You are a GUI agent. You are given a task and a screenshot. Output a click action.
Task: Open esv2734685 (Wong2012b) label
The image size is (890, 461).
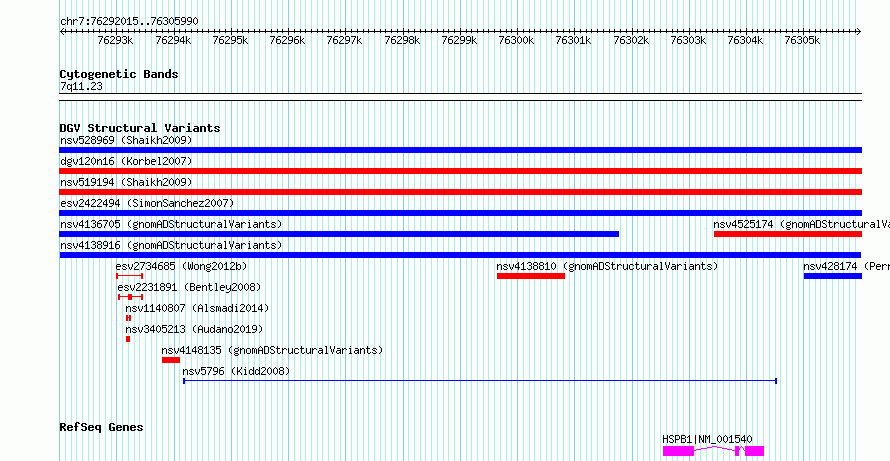182,266
